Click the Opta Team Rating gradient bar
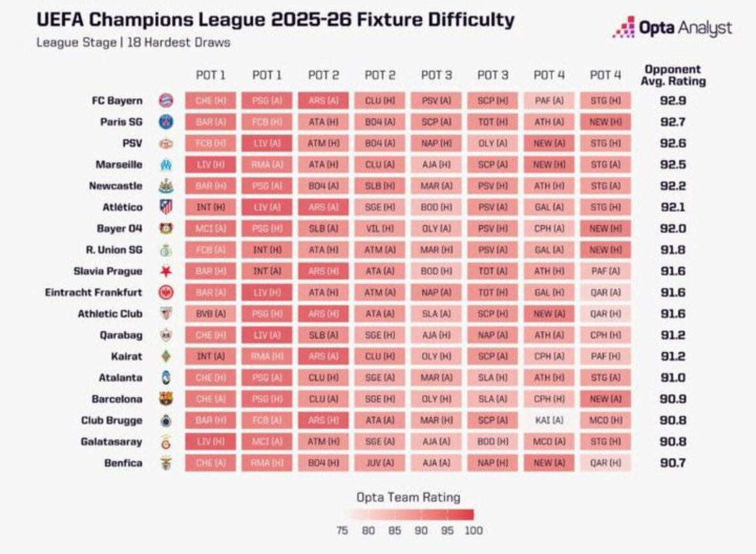 coord(410,515)
